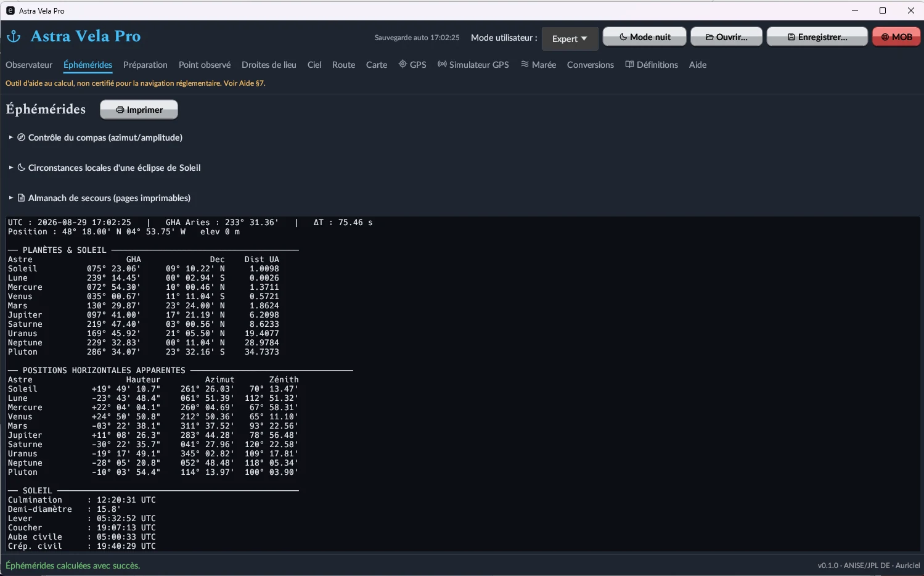
Task: Click the anchor logo icon
Action: (14, 36)
